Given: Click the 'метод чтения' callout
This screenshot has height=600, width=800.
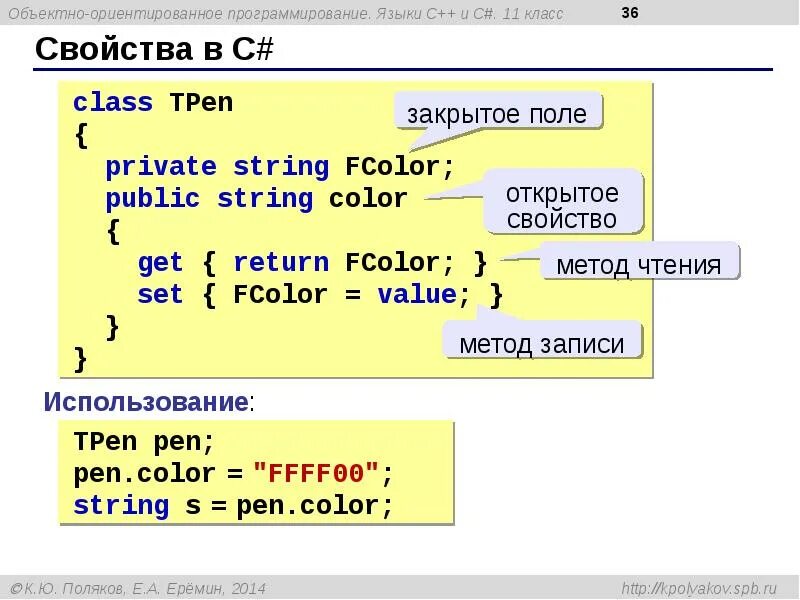Looking at the screenshot, I should click(639, 262).
